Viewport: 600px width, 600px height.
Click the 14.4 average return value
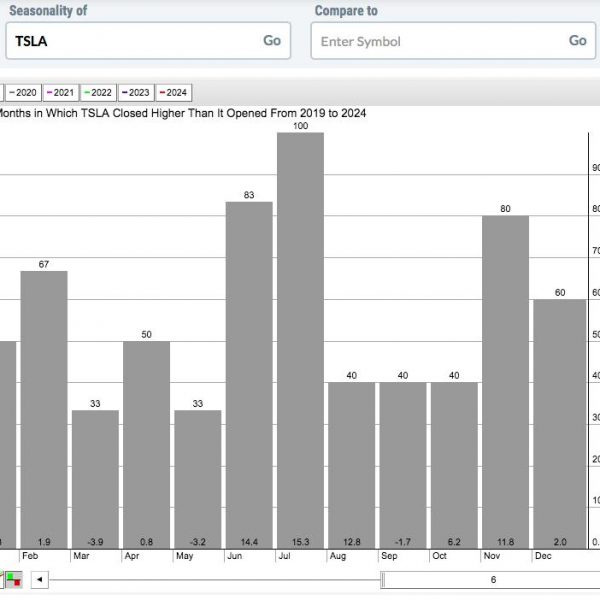(249, 542)
